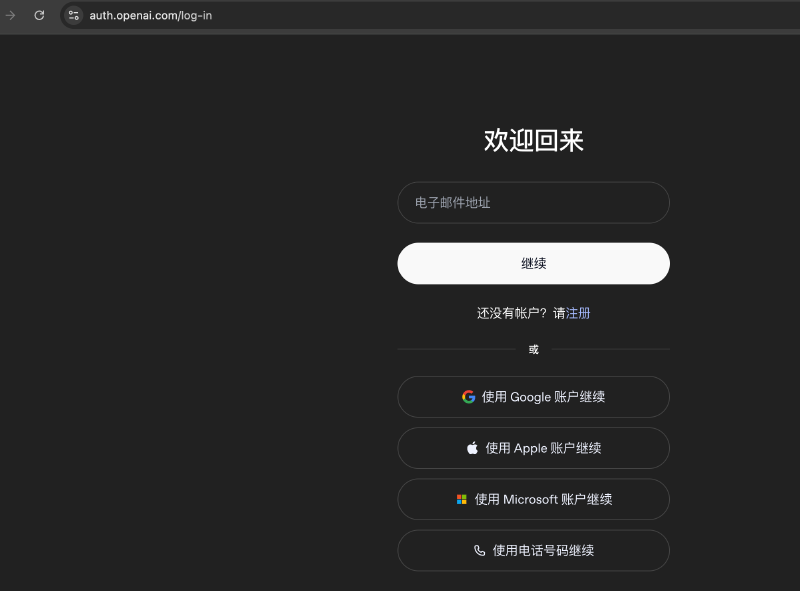Click the Microsoft four-color logo icon
Image resolution: width=800 pixels, height=591 pixels.
tap(462, 499)
